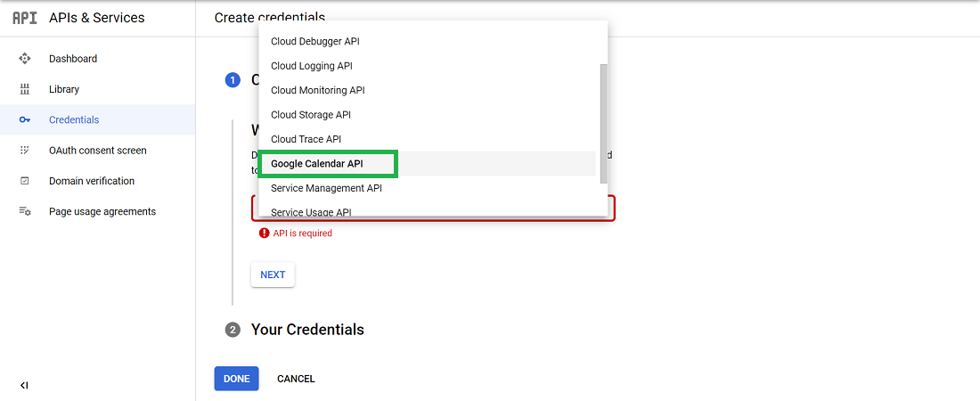This screenshot has width=980, height=401.
Task: Go to Credentials section
Action: pyautogui.click(x=97, y=120)
